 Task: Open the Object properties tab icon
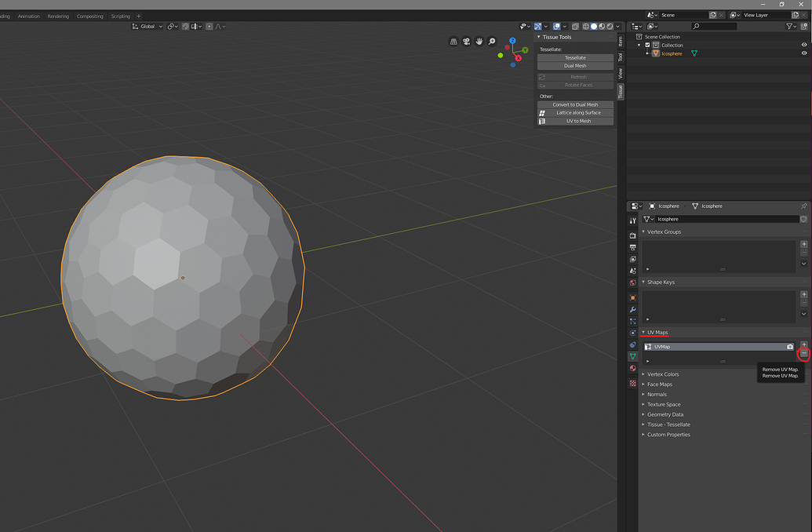click(633, 298)
